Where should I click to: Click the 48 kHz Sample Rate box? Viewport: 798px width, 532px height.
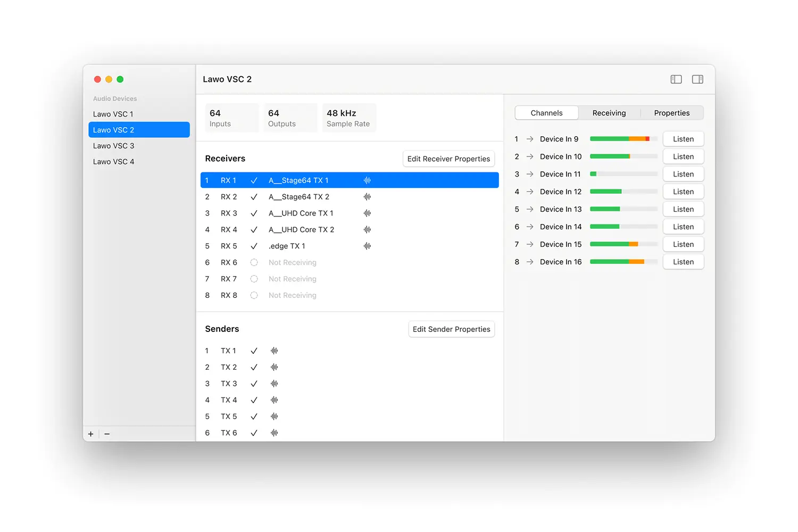click(349, 118)
